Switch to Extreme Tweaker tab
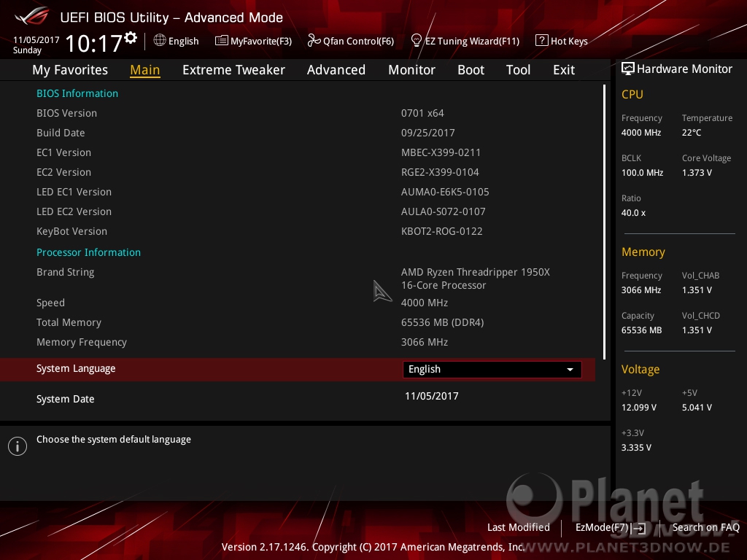Screen dimensions: 747x560 [233, 70]
